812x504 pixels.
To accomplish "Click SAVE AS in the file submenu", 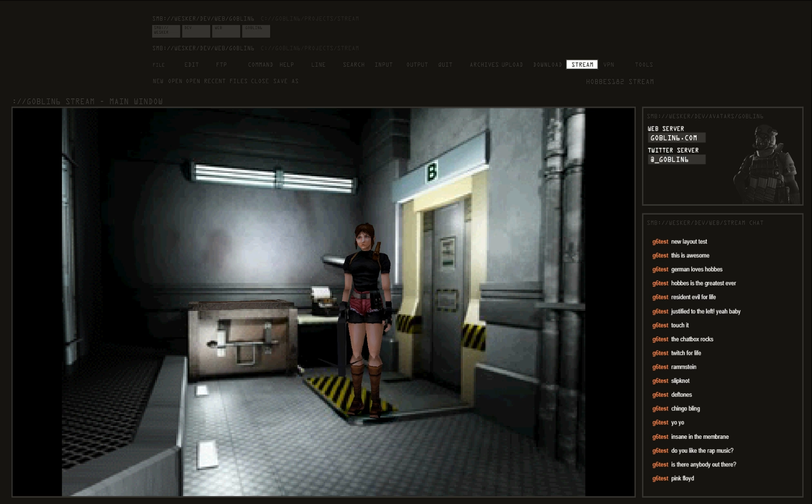I will [286, 81].
